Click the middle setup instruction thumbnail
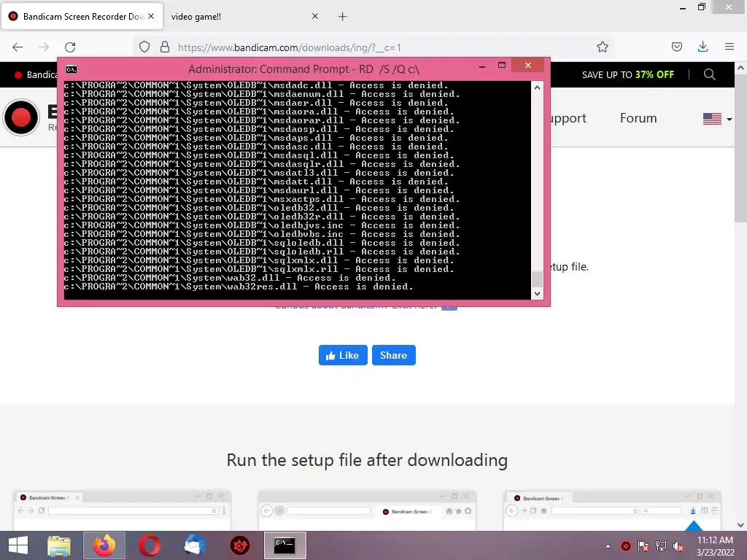This screenshot has height=560, width=747. 367,510
